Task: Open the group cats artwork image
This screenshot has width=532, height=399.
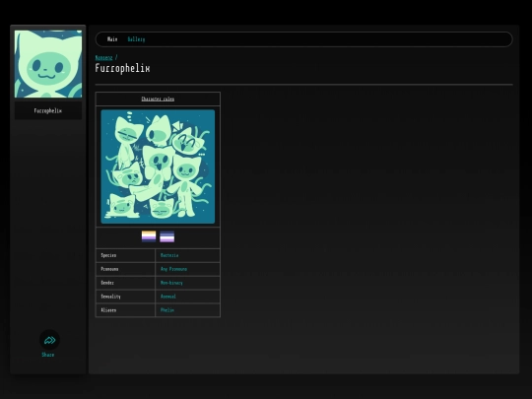Action: coord(158,166)
